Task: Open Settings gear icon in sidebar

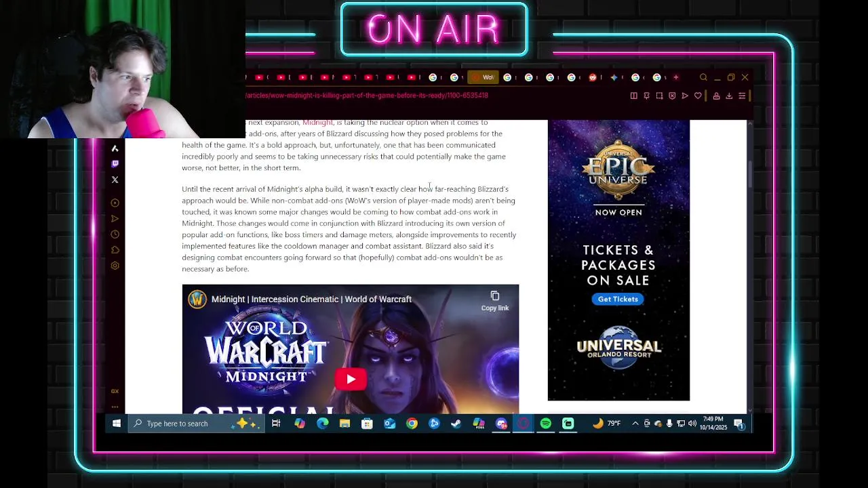Action: (115, 265)
